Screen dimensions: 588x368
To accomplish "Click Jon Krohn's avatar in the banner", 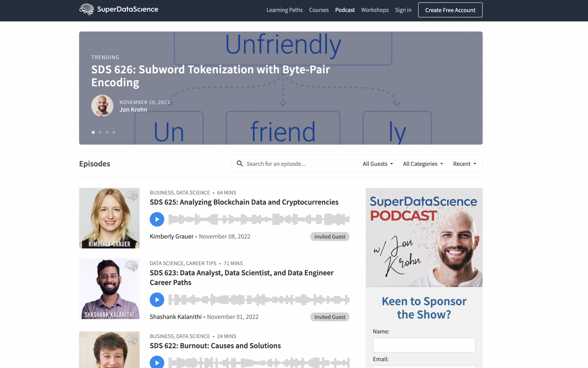I will (x=102, y=106).
